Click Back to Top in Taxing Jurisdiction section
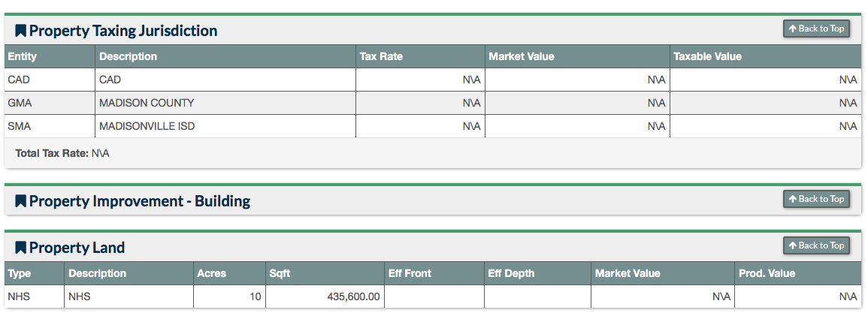868x319 pixels. coord(816,29)
